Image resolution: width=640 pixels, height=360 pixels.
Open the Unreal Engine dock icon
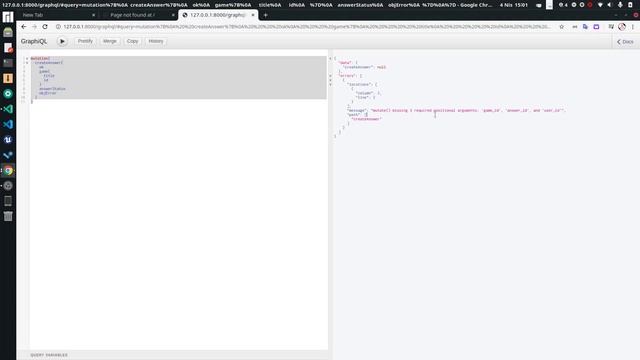[8, 140]
